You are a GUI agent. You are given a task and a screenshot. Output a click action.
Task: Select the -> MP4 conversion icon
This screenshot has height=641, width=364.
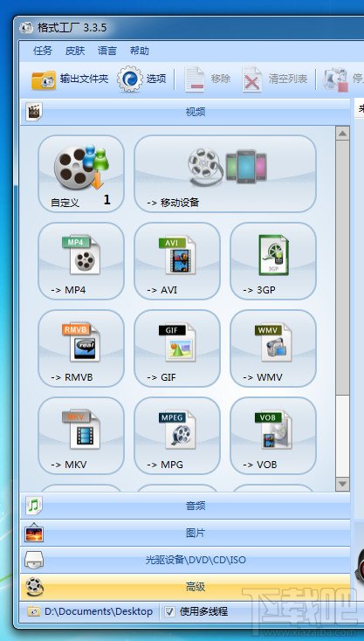81,261
